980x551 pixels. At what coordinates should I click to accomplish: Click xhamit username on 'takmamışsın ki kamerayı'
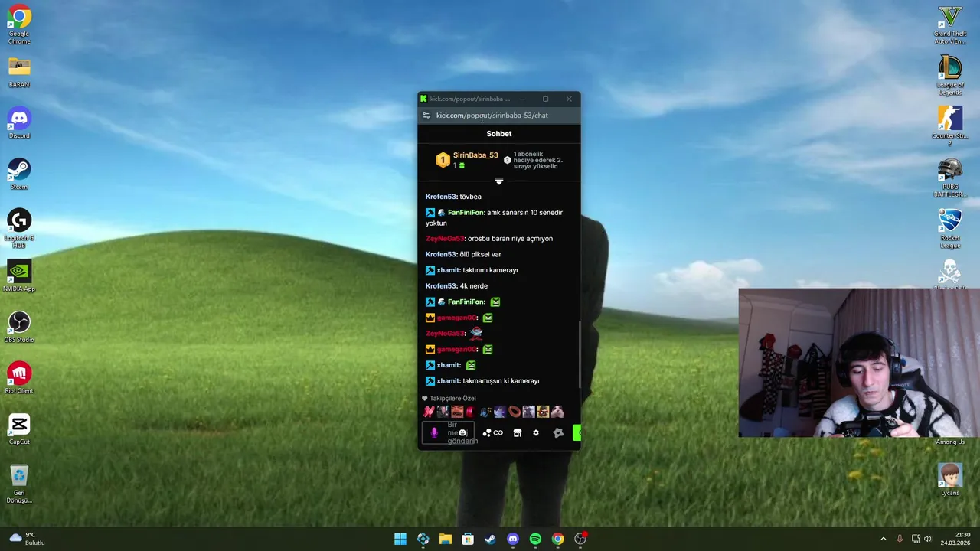pyautogui.click(x=448, y=381)
